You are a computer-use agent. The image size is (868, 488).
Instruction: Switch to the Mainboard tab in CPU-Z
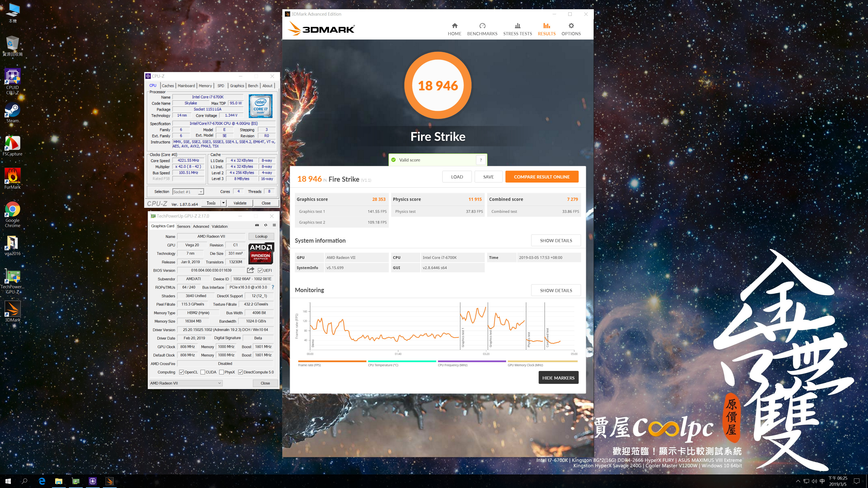tap(186, 86)
